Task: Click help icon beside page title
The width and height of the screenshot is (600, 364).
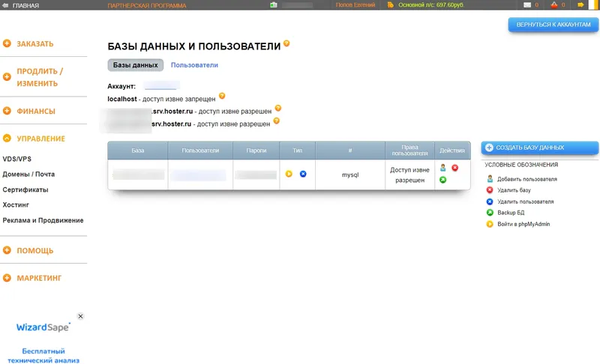Action: coord(286,43)
